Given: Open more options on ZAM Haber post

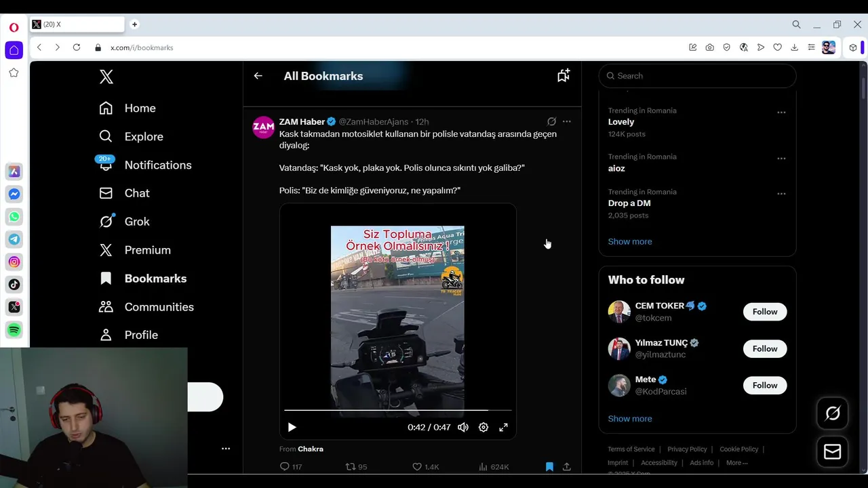Looking at the screenshot, I should pyautogui.click(x=567, y=121).
